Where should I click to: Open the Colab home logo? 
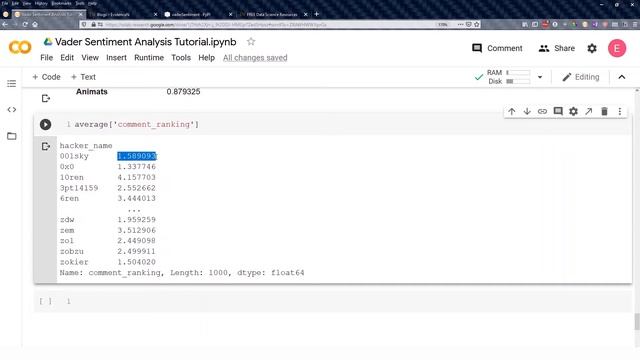[x=20, y=48]
